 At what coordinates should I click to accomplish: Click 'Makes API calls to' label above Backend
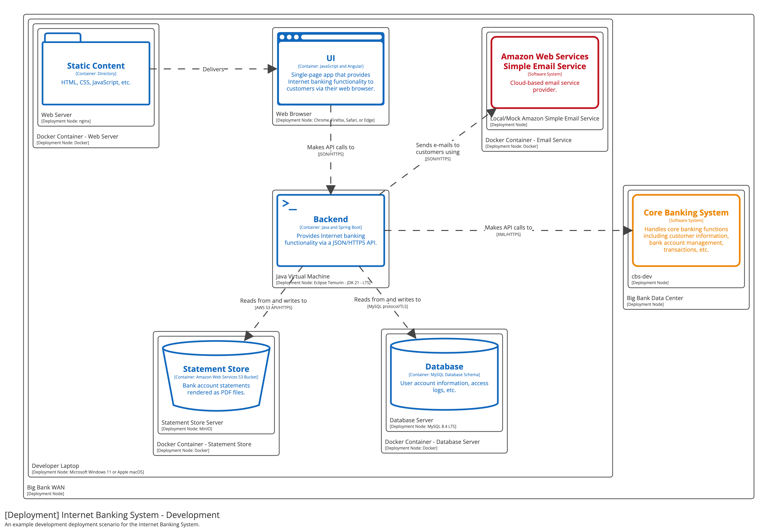pyautogui.click(x=331, y=147)
